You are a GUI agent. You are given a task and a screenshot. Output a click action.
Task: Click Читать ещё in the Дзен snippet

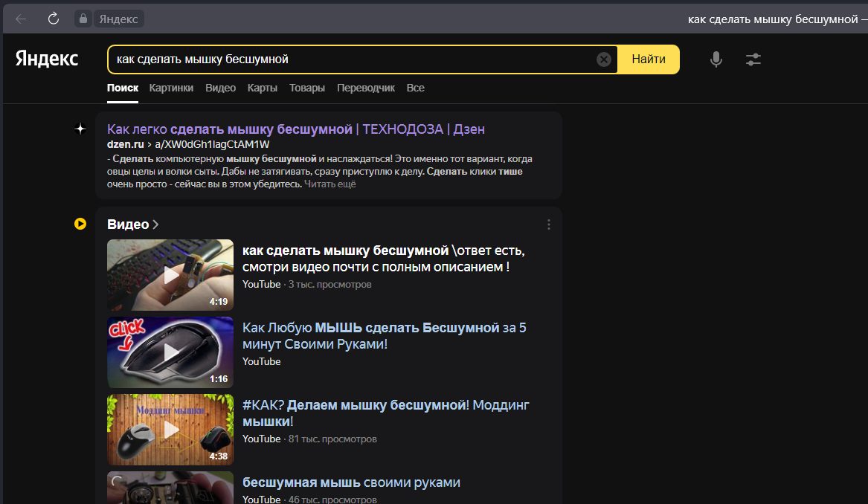[330, 184]
